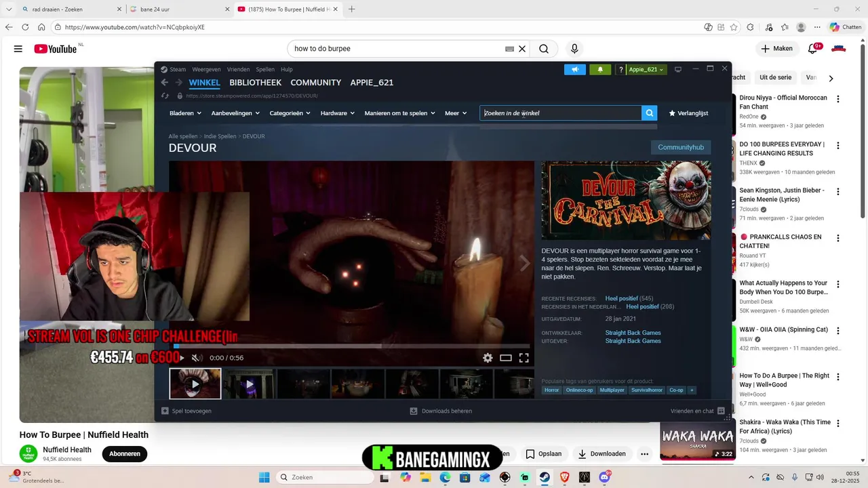Show next YouTube filter chips with arrow

coord(831,78)
